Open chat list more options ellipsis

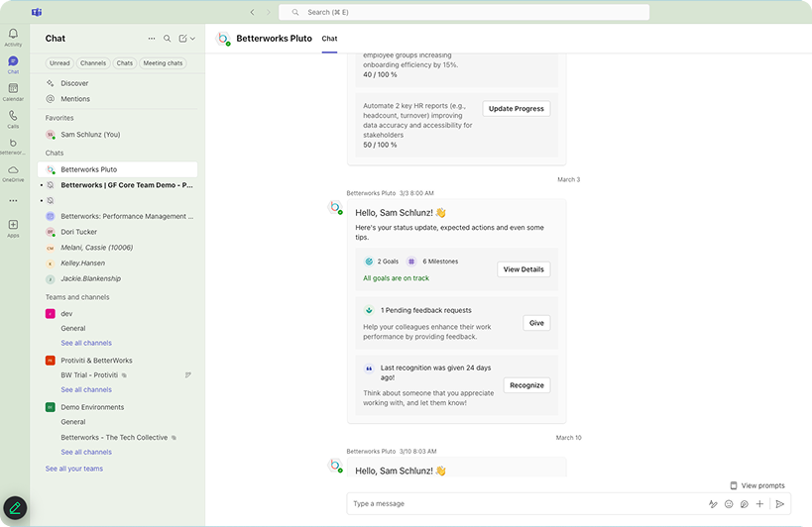[152, 39]
